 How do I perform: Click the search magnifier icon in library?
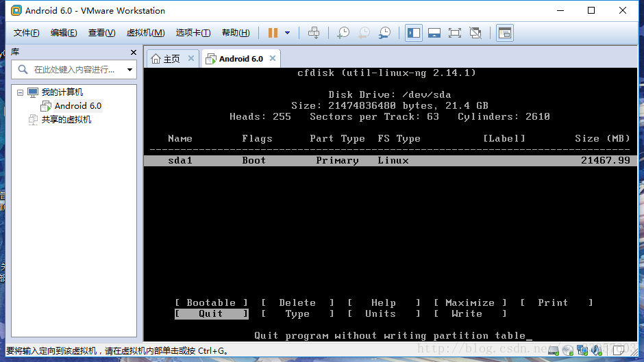click(23, 69)
